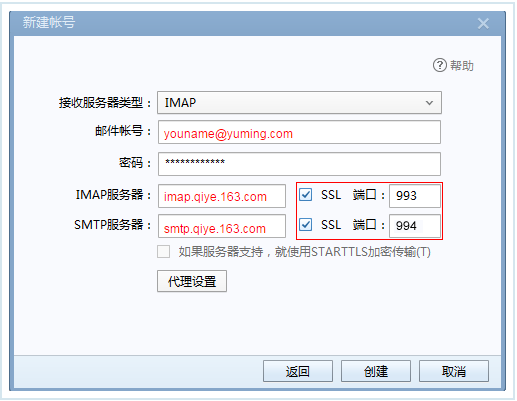Viewport: 517px width, 401px height.
Task: Close the 新建帐号 dialog with X
Action: (483, 24)
